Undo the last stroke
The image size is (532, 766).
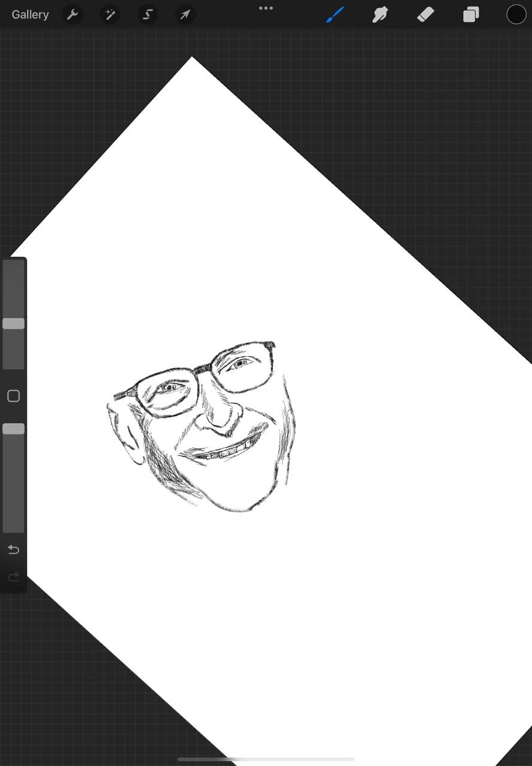click(13, 549)
